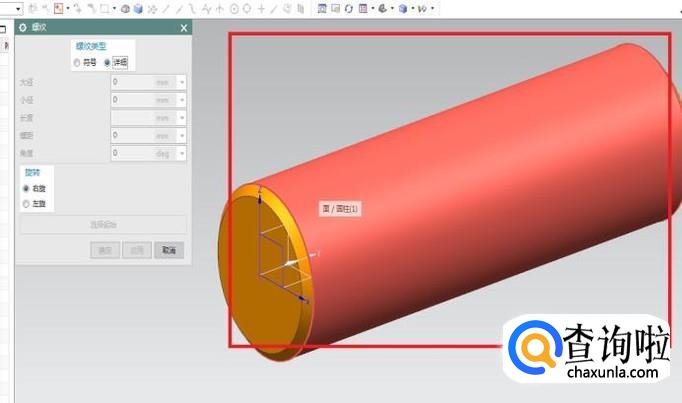Click the last icon in view toolbar

[x=422, y=8]
